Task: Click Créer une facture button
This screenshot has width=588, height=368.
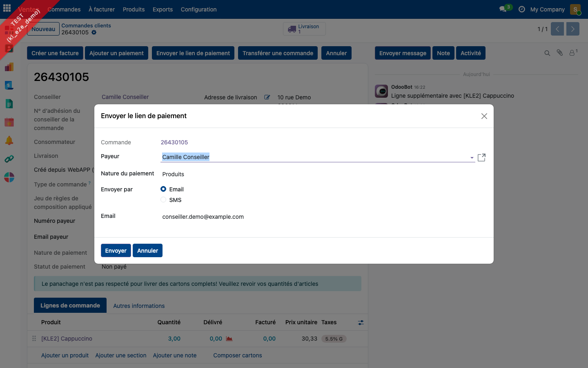Action: click(x=55, y=53)
